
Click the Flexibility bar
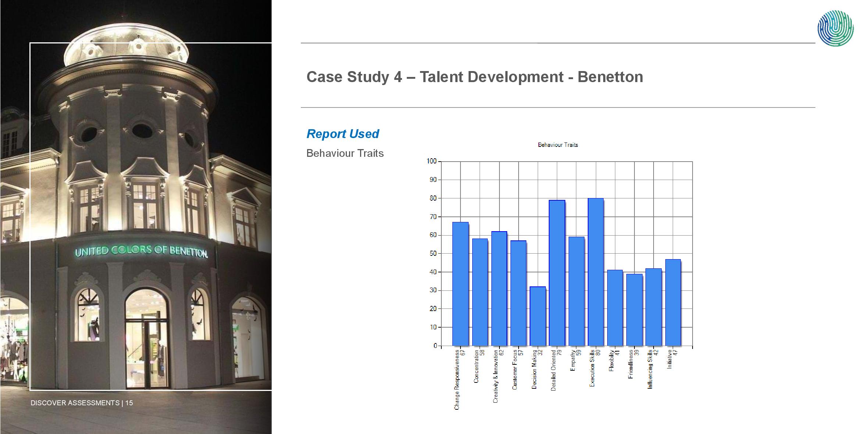click(615, 308)
